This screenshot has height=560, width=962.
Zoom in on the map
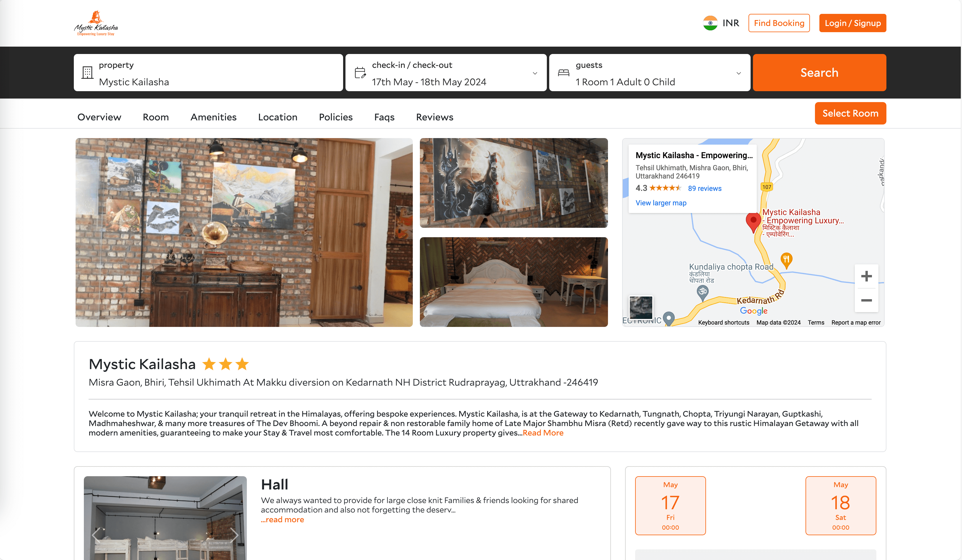click(866, 276)
